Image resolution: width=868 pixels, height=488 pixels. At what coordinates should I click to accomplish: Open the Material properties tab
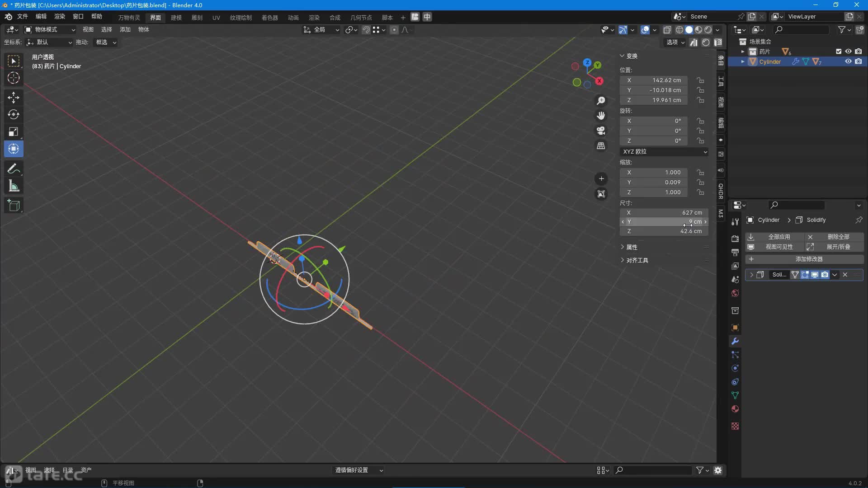tap(735, 408)
